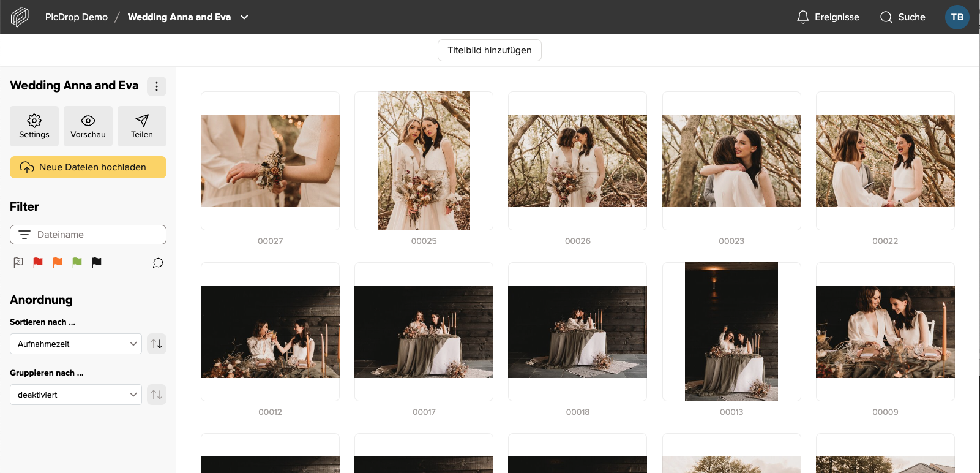The width and height of the screenshot is (980, 473).
Task: Click Titelbild hinzufügen button
Action: coord(490,50)
